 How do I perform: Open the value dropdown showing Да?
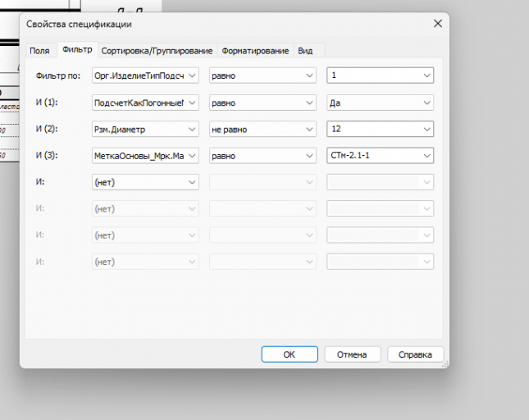pyautogui.click(x=381, y=103)
